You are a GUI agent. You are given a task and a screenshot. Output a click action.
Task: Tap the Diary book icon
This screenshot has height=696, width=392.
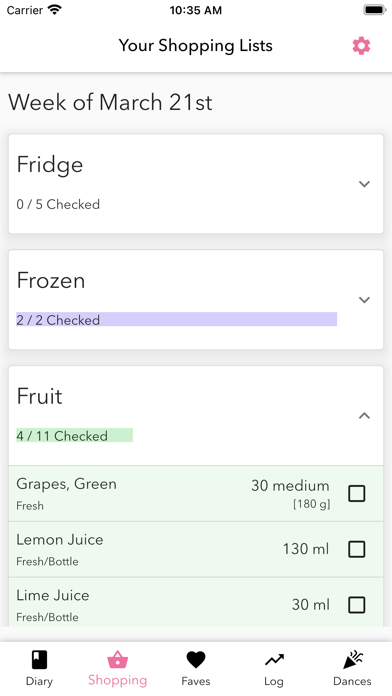[x=39, y=660]
